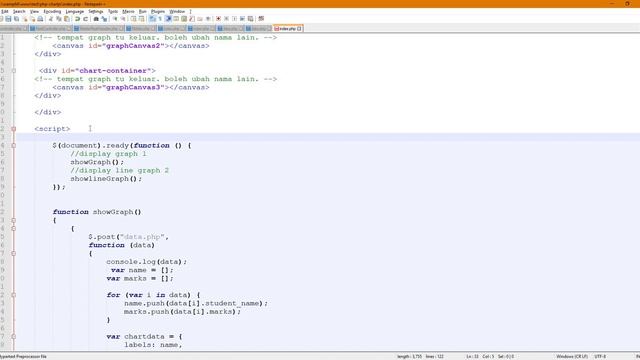Save the recorded macro toolbar icon
Viewport: 640px width, 360px height.
pos(251,19)
